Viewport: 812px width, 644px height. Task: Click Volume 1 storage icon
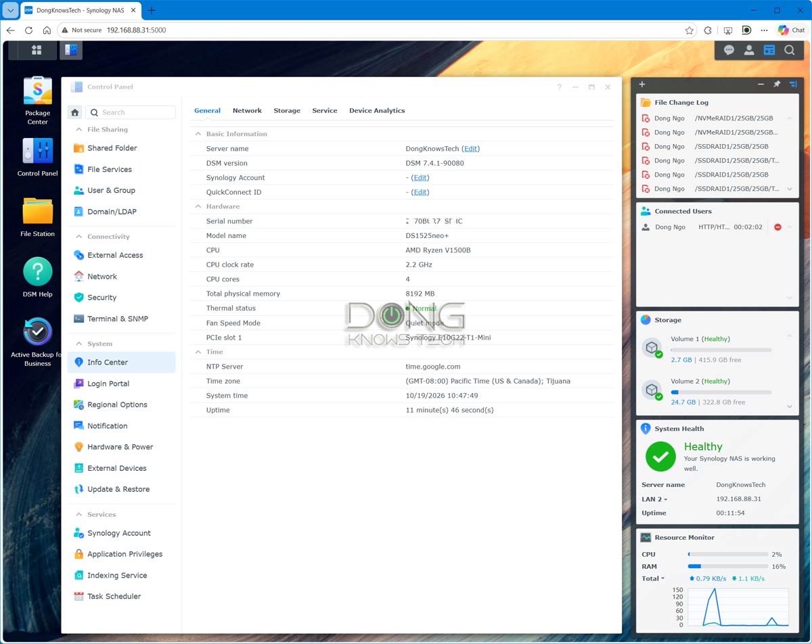point(652,348)
